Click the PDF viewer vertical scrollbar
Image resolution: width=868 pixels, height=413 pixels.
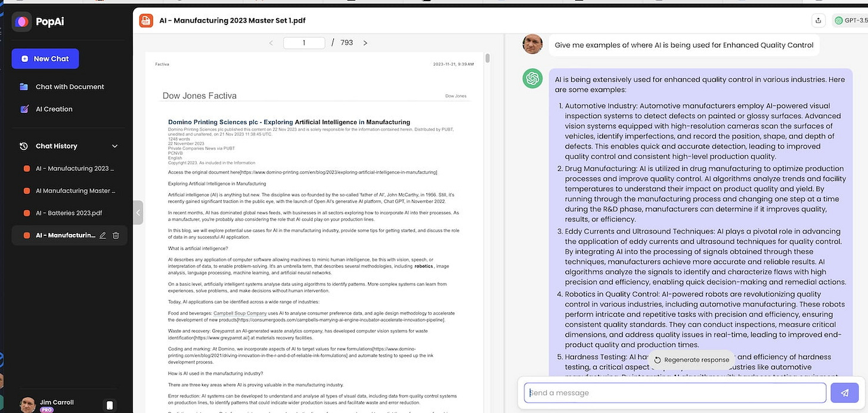tap(488, 58)
